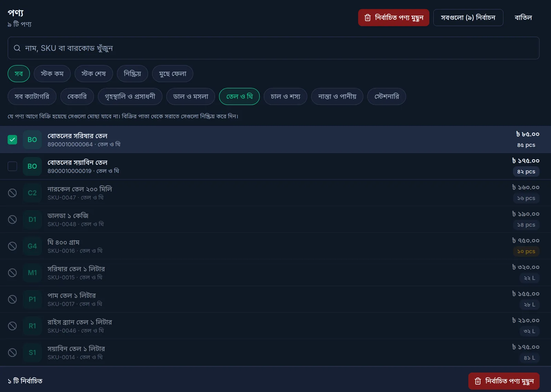The width and height of the screenshot is (551, 392).
Task: Choose নাস্তা ও পানীয় category
Action: pyautogui.click(x=337, y=96)
